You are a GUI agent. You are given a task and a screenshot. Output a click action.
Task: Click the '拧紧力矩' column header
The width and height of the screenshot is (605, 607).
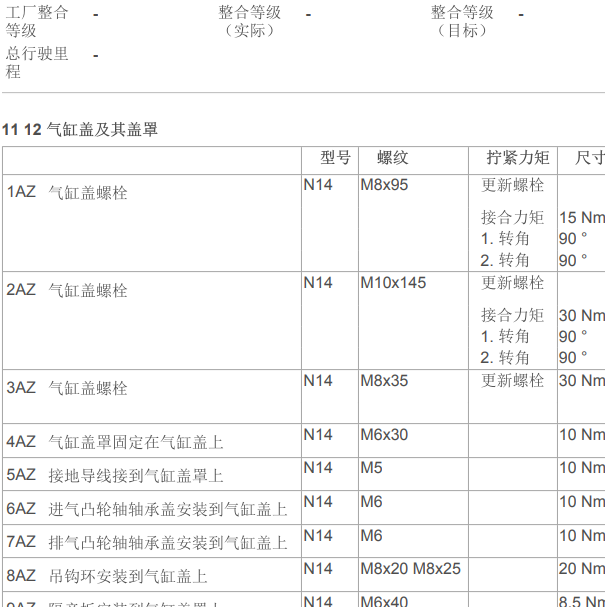click(518, 158)
